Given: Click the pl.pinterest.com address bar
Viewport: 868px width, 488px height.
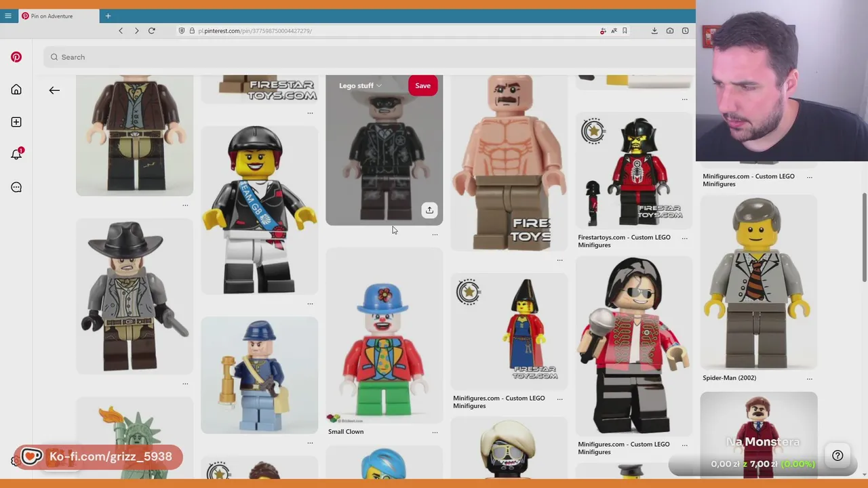Looking at the screenshot, I should click(387, 30).
